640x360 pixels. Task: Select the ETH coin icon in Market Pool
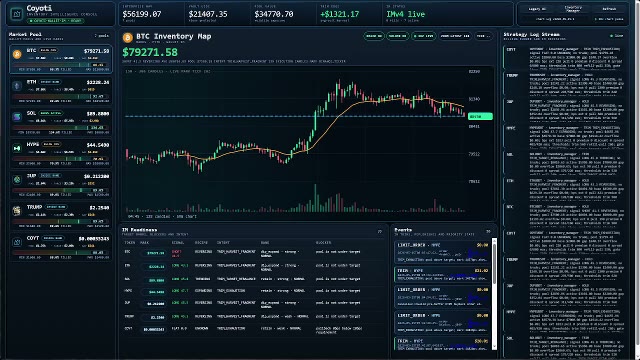[x=17, y=86]
